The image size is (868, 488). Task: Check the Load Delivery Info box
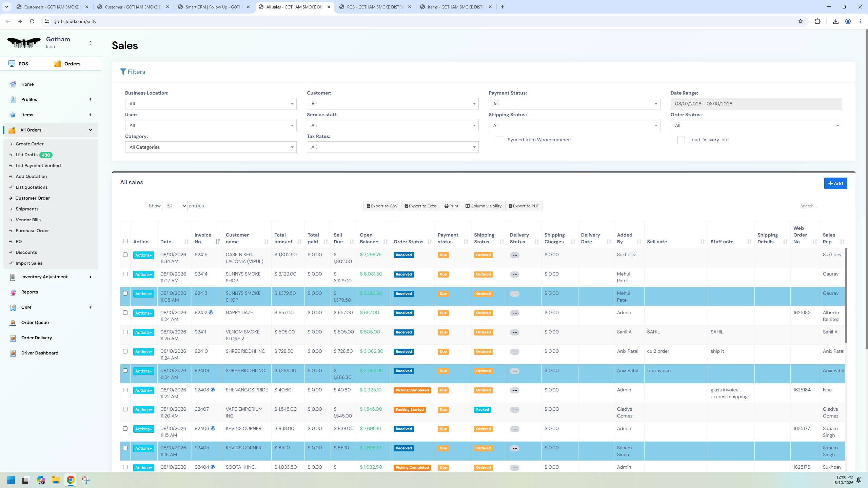pos(681,140)
